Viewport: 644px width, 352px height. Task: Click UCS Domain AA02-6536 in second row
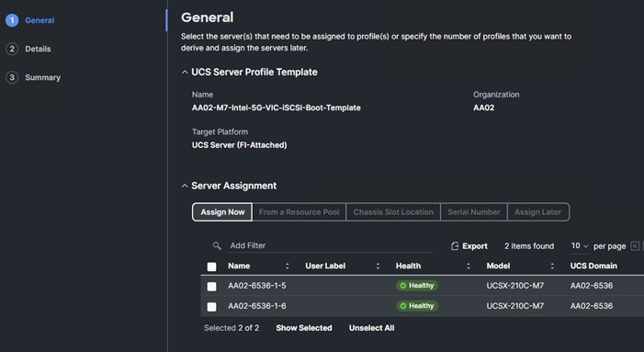592,305
